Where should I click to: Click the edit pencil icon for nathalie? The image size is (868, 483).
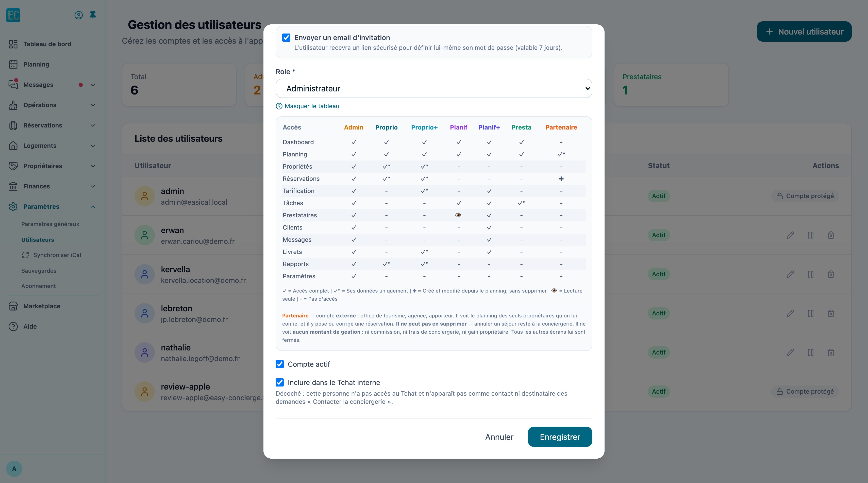(790, 352)
